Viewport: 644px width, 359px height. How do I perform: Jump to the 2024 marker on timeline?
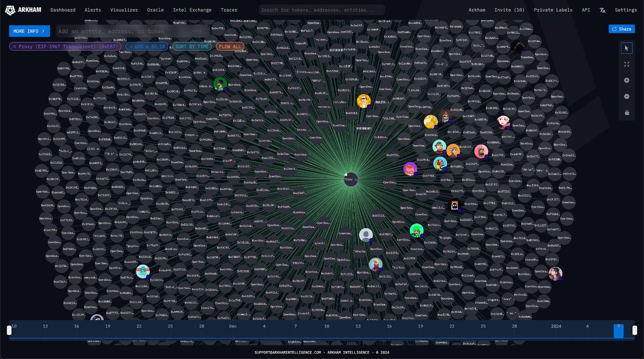tap(556, 326)
